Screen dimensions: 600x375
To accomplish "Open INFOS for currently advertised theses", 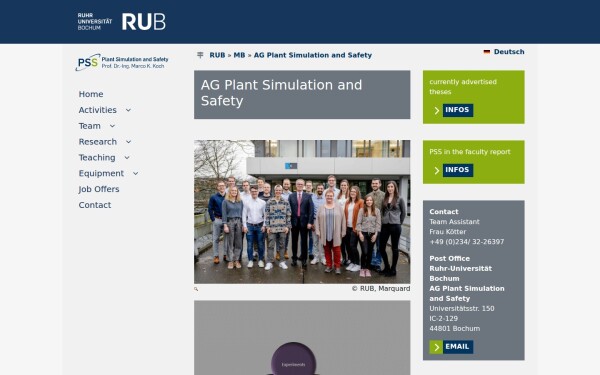I will 458,110.
